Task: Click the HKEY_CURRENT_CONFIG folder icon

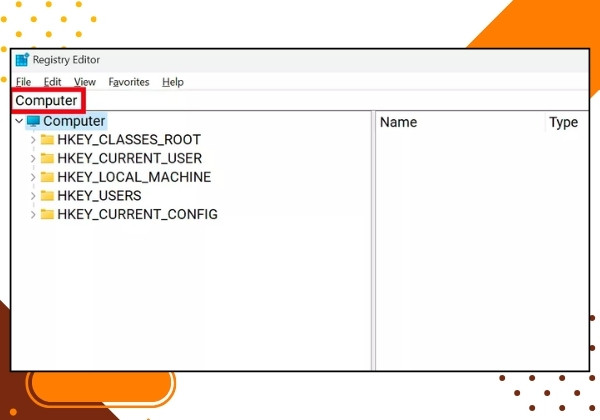Action: tap(47, 214)
